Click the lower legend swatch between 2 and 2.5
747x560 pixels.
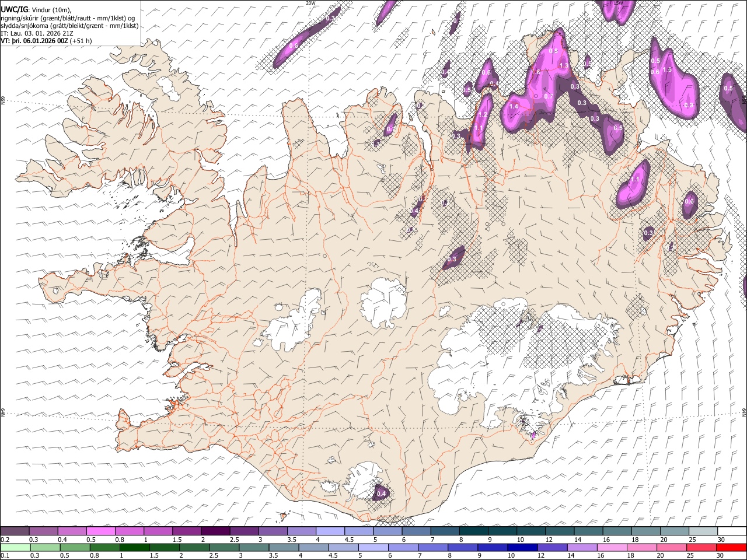point(194,547)
